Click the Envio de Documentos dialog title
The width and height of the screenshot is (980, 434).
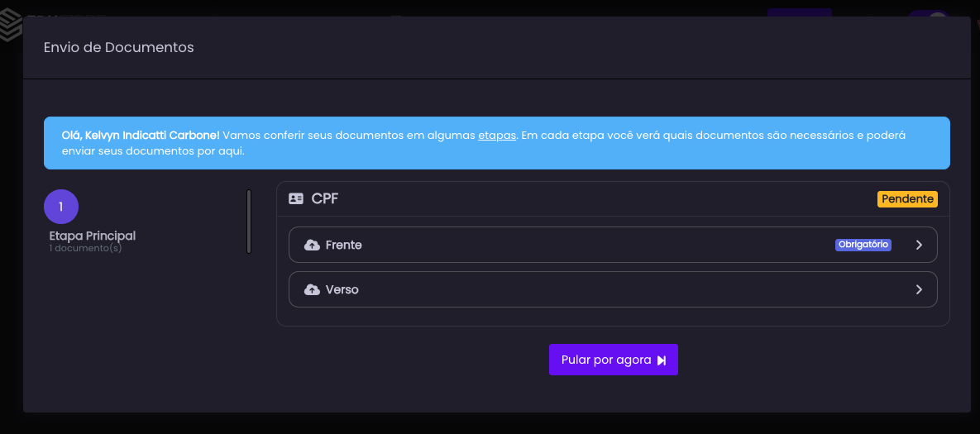click(x=119, y=48)
